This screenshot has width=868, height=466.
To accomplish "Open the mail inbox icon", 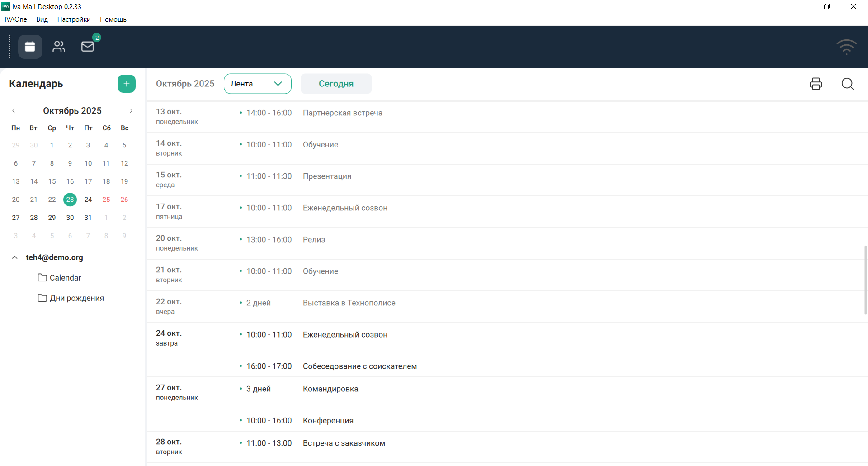I will tap(88, 47).
